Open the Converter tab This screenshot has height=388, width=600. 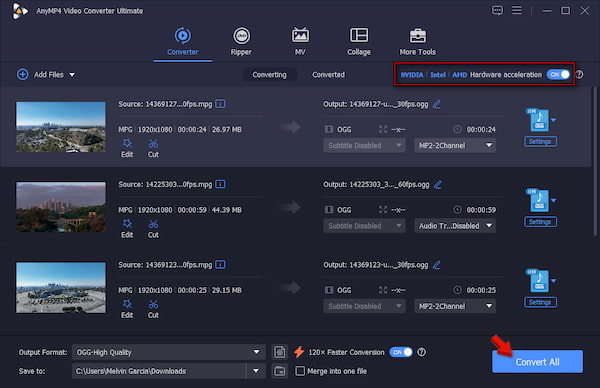click(183, 42)
